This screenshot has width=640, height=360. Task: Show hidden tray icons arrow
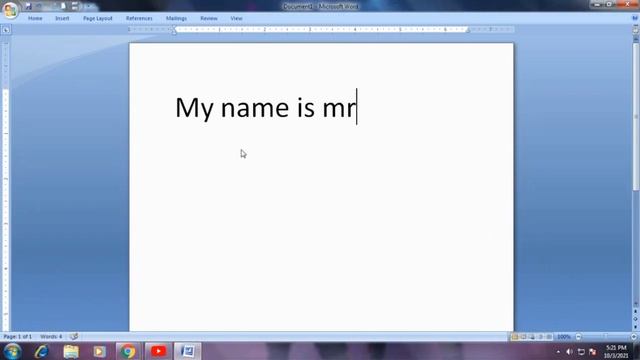(x=558, y=351)
